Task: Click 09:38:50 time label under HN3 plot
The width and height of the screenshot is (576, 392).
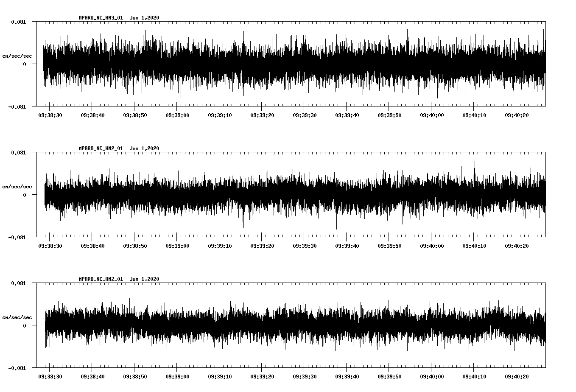Action: [x=135, y=115]
